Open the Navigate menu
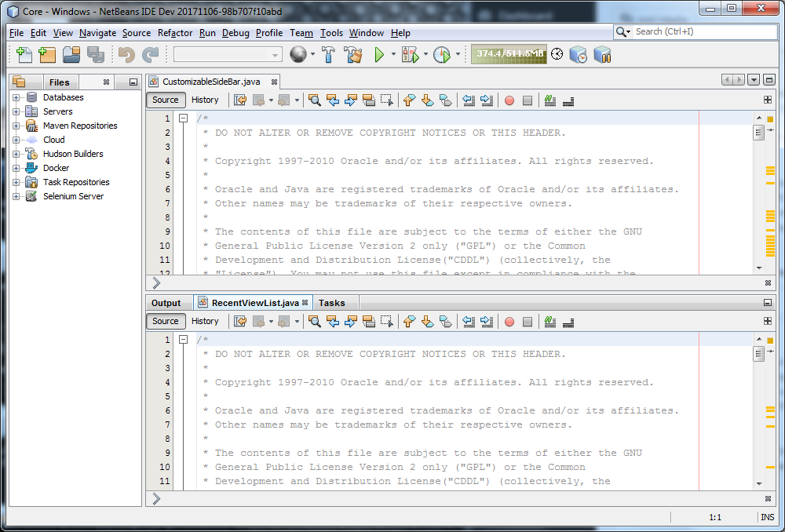The height and width of the screenshot is (532, 785). (97, 32)
